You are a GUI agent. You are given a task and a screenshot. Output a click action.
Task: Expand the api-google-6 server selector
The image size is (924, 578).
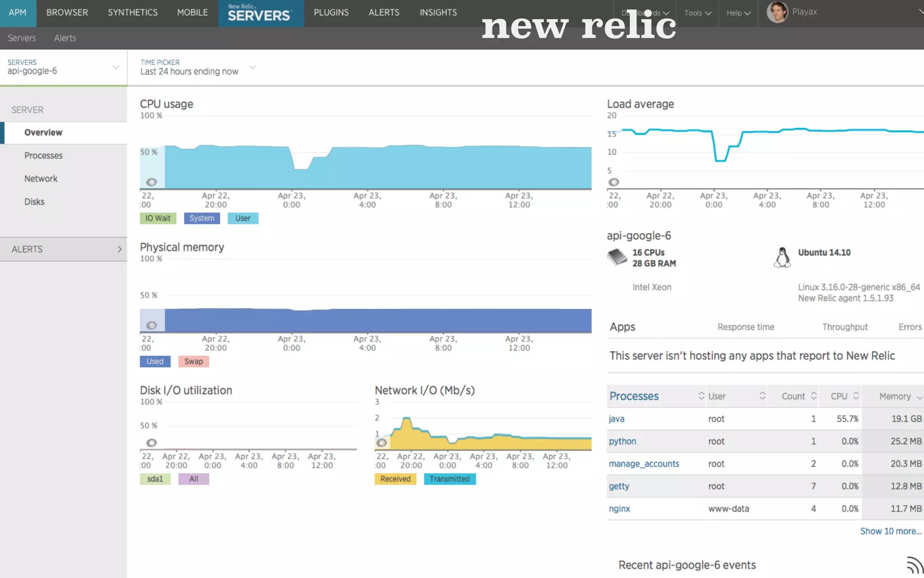[64, 67]
